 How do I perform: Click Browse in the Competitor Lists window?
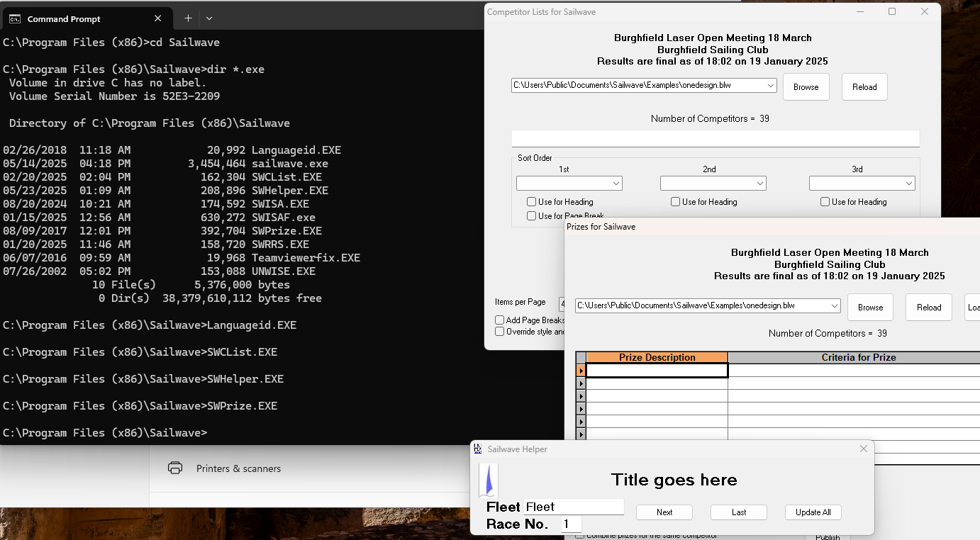(806, 86)
